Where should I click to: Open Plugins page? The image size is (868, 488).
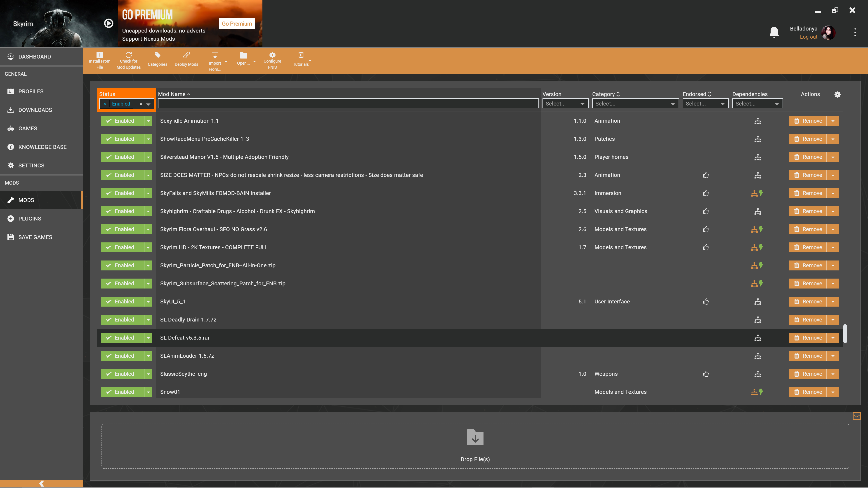click(41, 218)
